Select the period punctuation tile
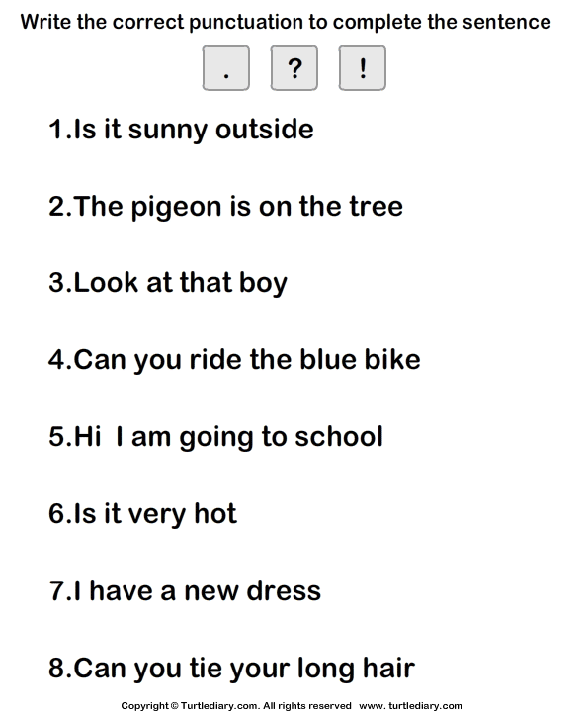The width and height of the screenshot is (588, 717). tap(226, 68)
